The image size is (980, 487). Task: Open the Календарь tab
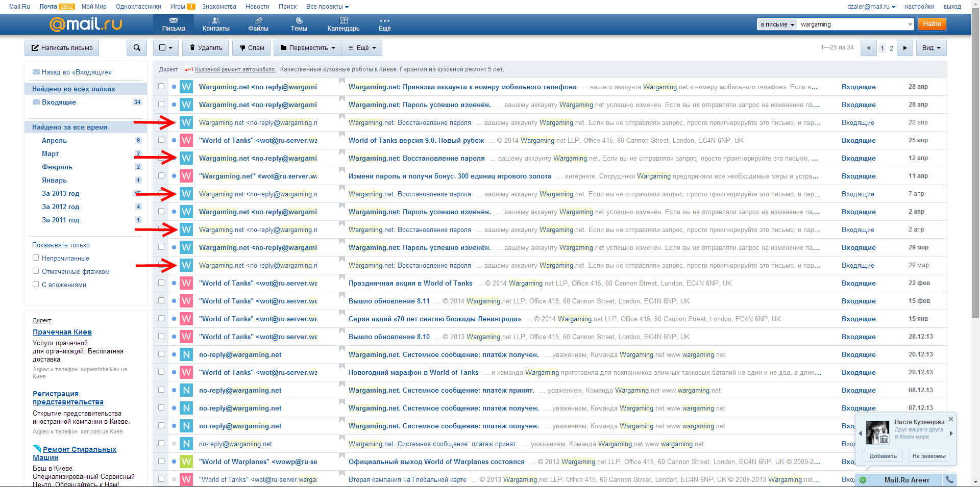(344, 24)
